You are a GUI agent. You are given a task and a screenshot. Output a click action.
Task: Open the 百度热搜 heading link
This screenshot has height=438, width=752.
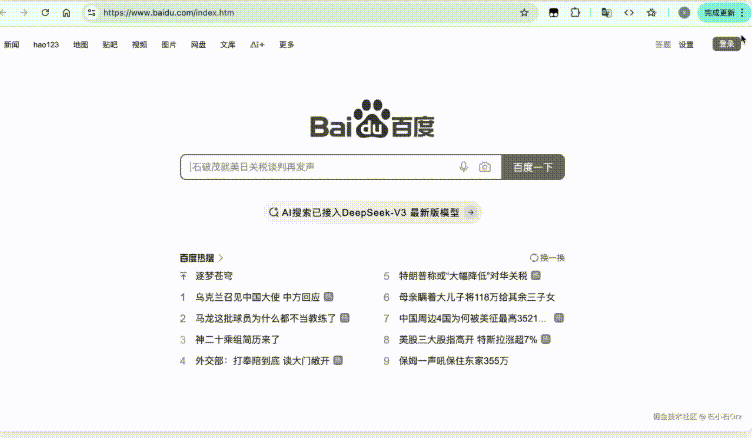197,258
